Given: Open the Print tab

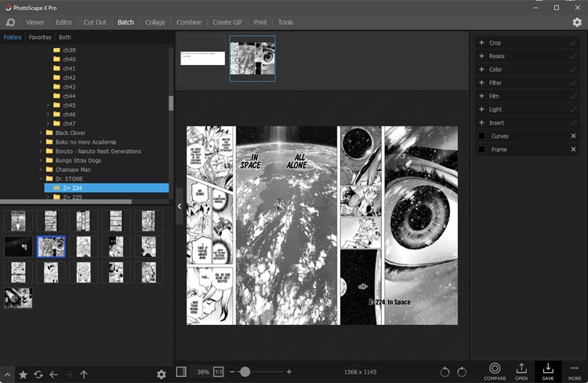Looking at the screenshot, I should 260,22.
